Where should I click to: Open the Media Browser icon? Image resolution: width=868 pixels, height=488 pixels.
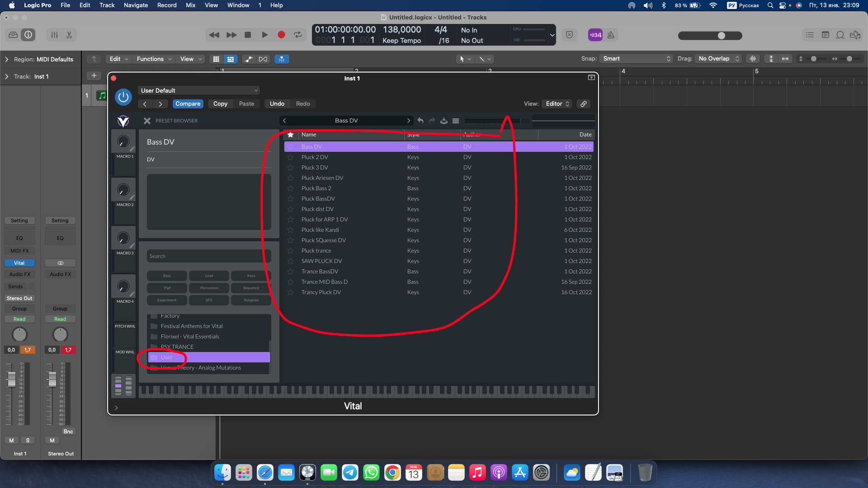click(855, 35)
